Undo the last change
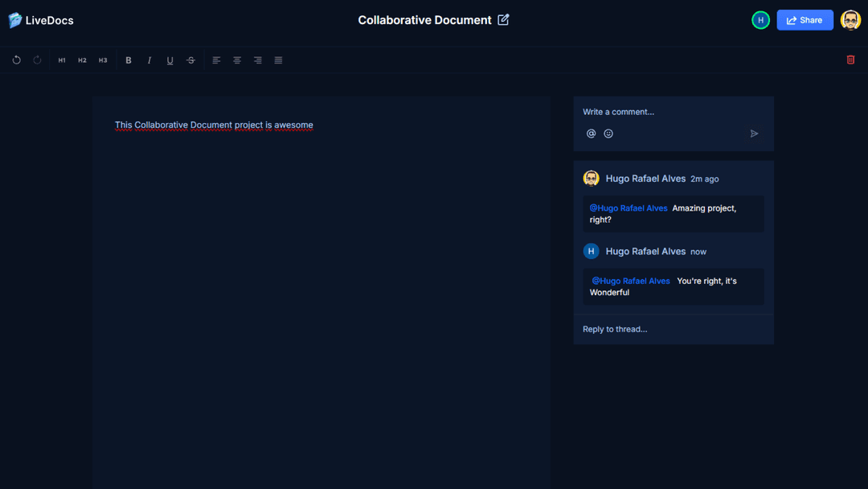This screenshot has width=868, height=489. 16,60
